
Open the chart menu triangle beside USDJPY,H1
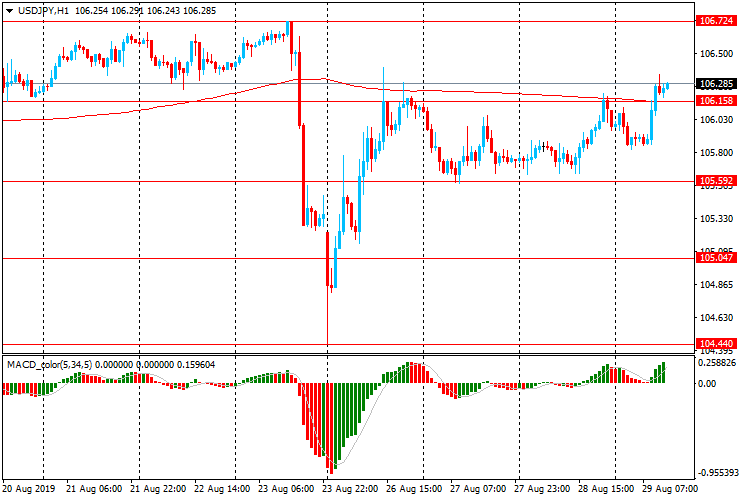9,11
